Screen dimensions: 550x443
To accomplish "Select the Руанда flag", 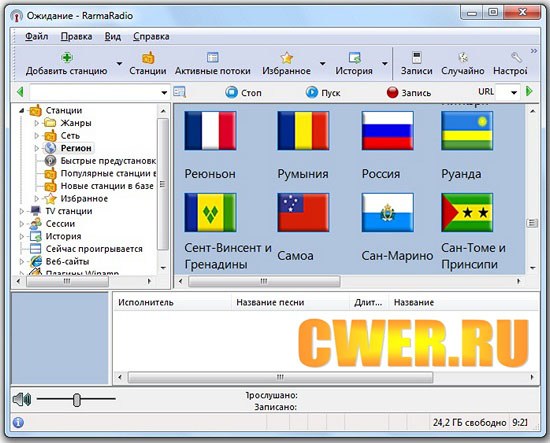I will click(467, 130).
